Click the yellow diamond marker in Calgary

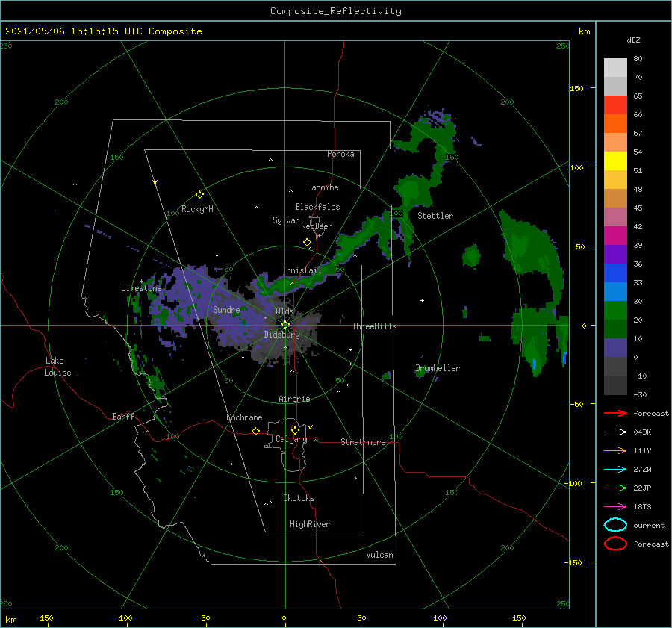pos(295,430)
